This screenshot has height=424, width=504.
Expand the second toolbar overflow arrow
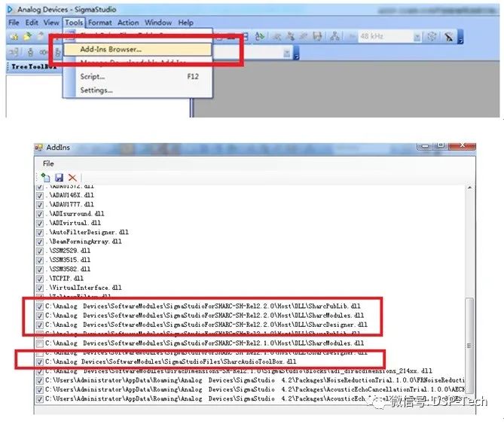point(296,53)
